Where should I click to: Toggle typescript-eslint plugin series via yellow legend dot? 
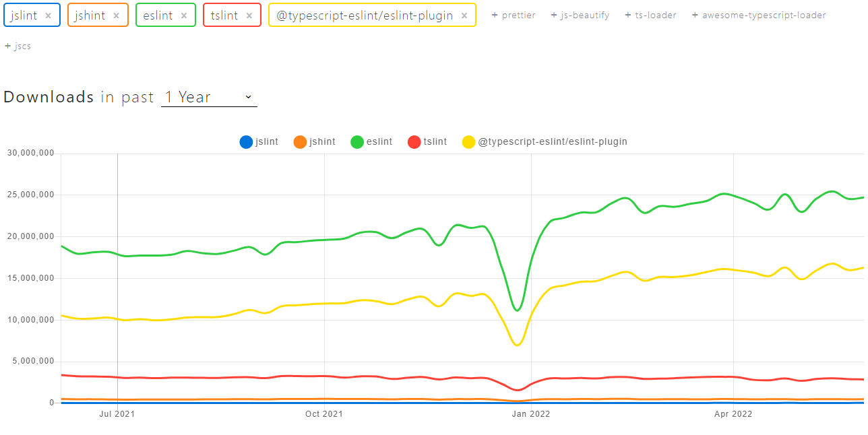[x=468, y=141]
